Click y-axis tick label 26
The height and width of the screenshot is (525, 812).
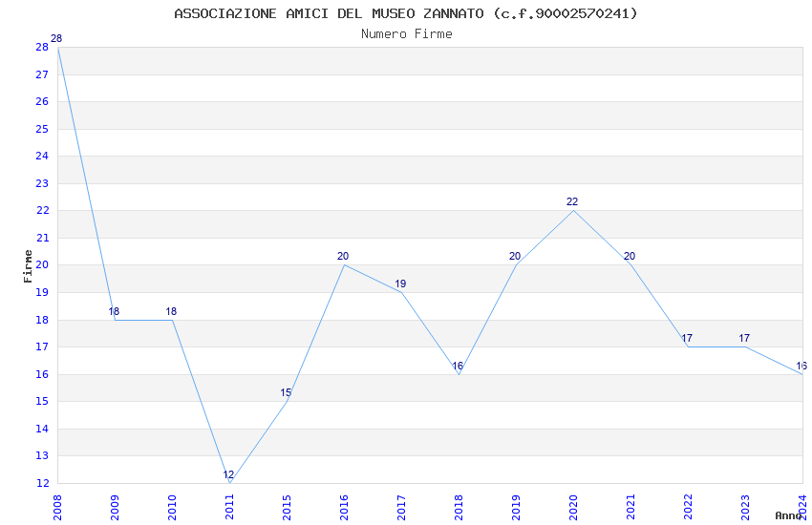[x=42, y=101]
